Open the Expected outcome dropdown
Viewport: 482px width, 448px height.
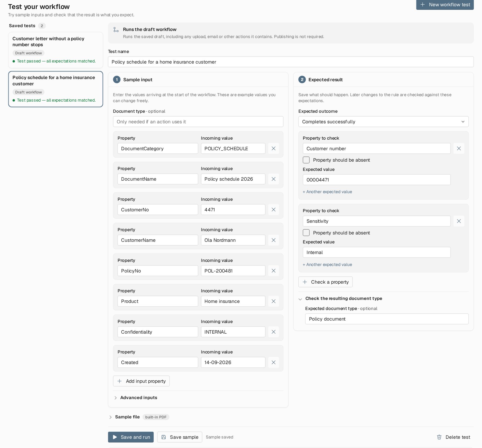pyautogui.click(x=383, y=122)
